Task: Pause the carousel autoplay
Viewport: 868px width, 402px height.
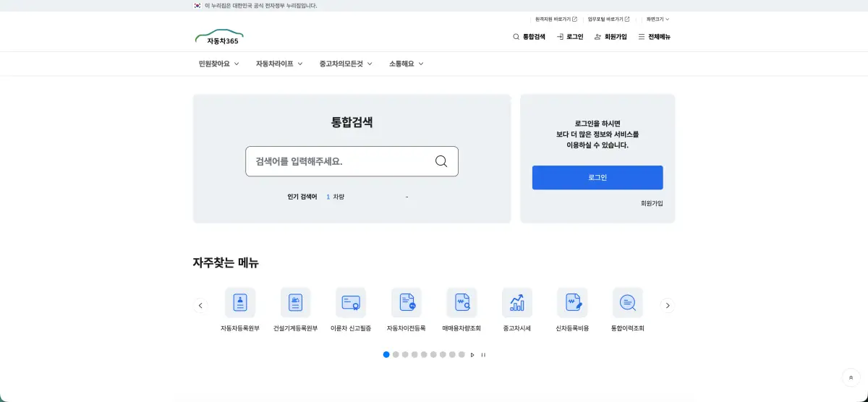Action: (x=483, y=355)
